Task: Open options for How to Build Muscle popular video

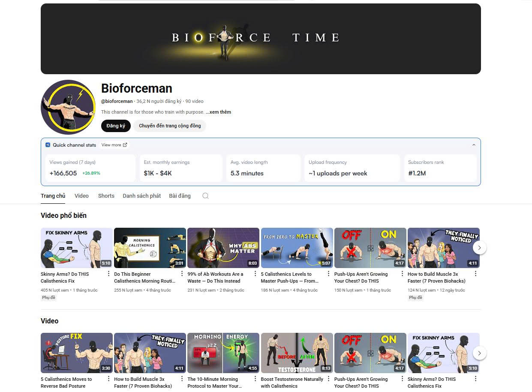Action: point(475,274)
